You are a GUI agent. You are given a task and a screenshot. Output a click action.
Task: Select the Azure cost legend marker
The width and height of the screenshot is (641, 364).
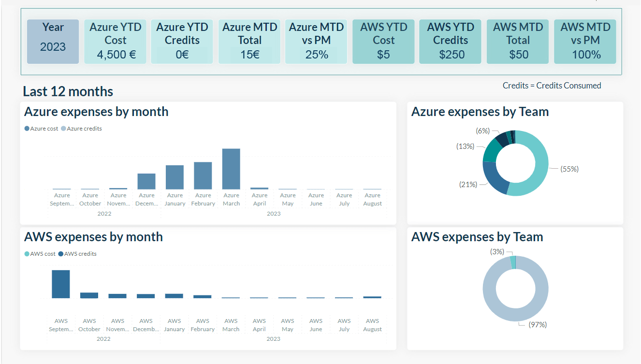pyautogui.click(x=27, y=129)
